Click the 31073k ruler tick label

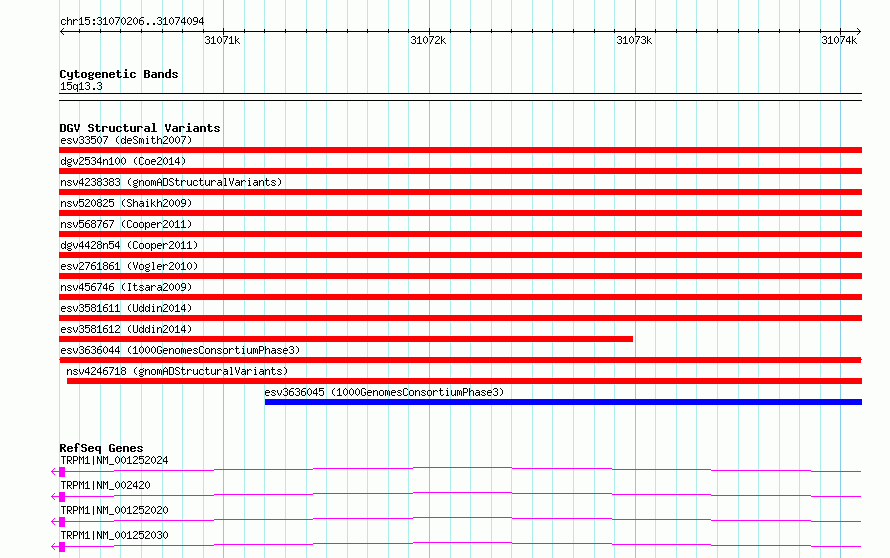tap(634, 40)
